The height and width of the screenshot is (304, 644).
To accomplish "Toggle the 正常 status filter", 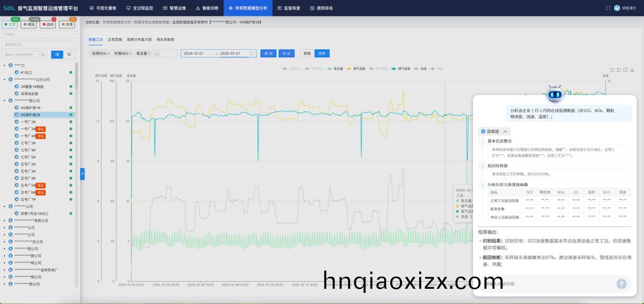I will click(10, 24).
